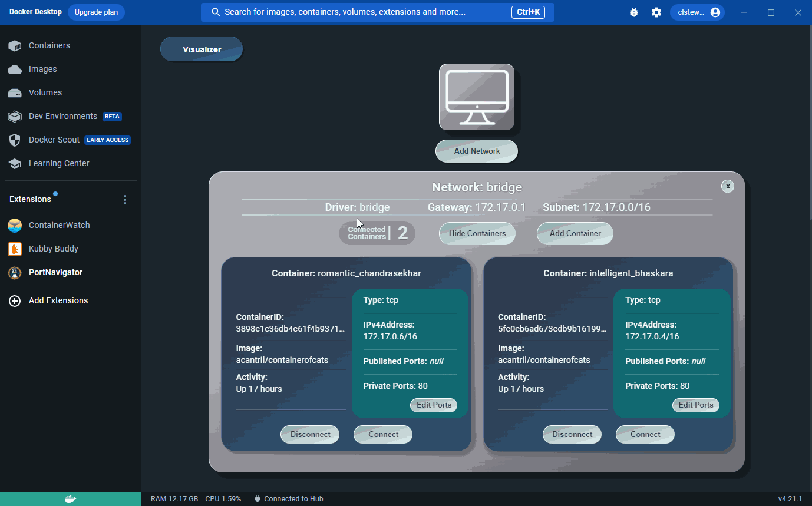
Task: Click the Kubby Buddy extension icon
Action: coord(15,249)
